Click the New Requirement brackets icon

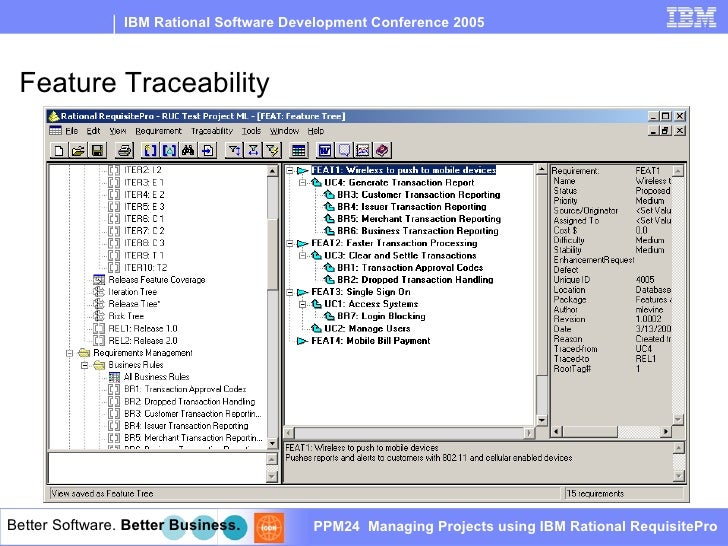pos(150,150)
